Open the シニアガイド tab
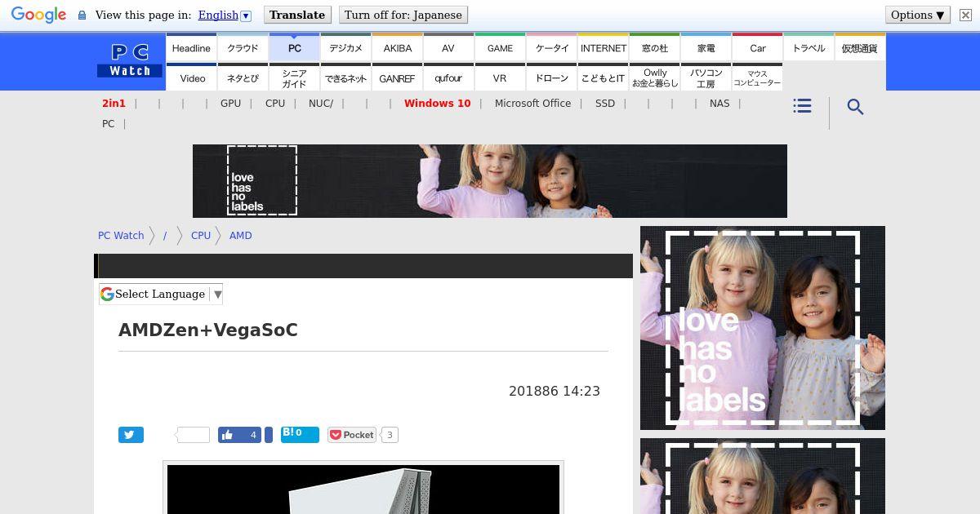 [294, 78]
